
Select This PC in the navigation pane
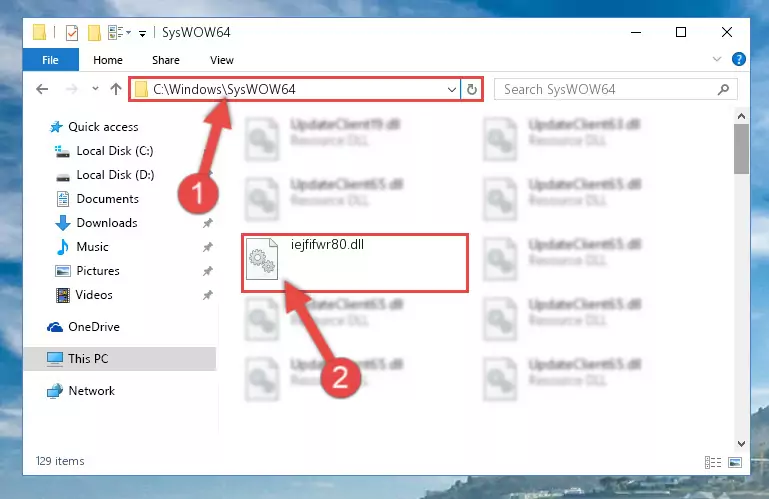(x=88, y=359)
